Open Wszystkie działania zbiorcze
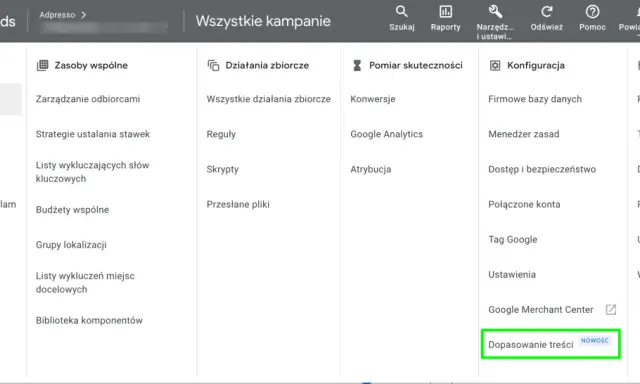 coord(269,99)
